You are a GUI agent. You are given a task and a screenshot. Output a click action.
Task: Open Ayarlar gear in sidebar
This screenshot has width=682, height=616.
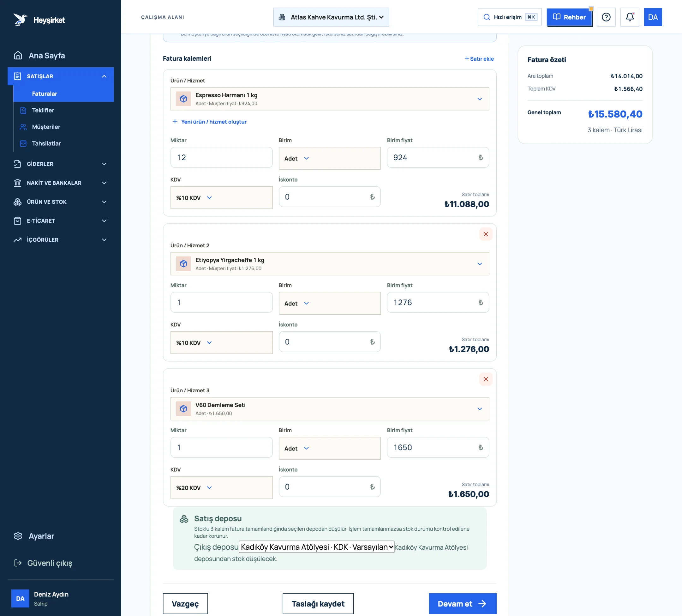[x=18, y=536]
